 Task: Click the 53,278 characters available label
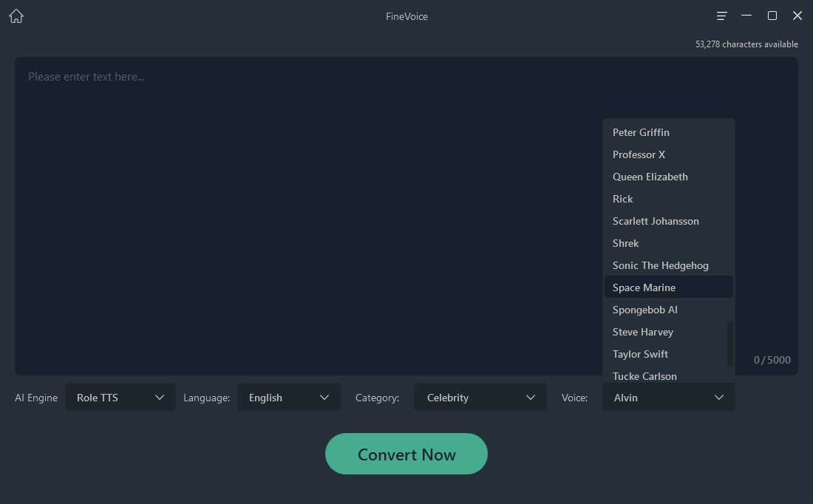[746, 44]
